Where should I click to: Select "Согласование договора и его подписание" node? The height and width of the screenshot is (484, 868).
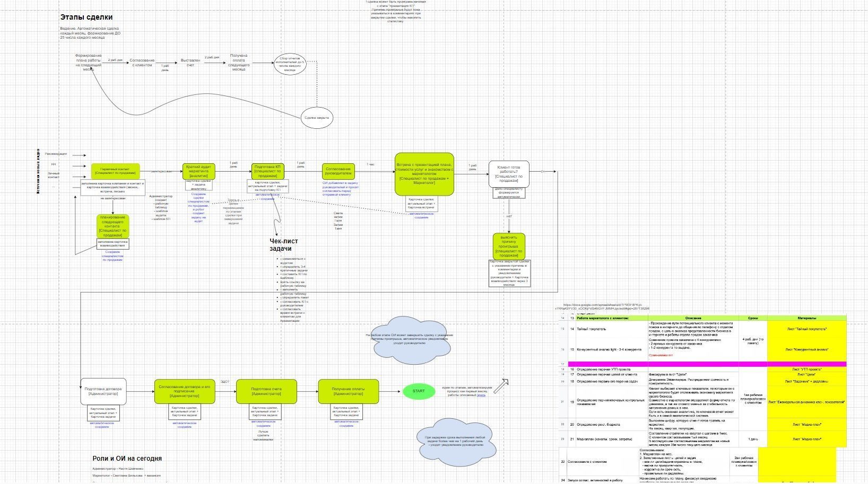[185, 392]
